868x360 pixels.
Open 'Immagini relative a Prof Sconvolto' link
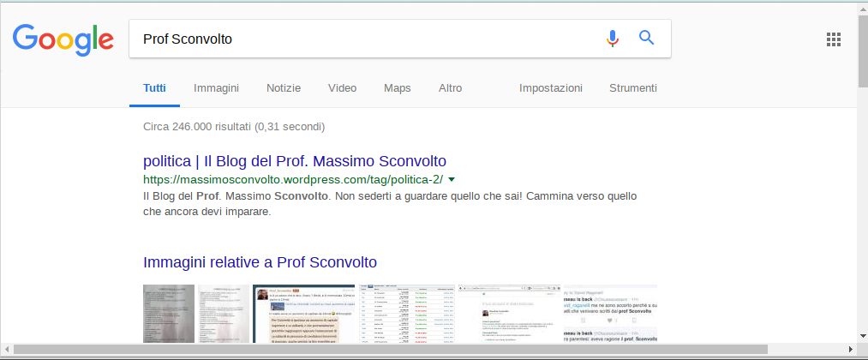pos(260,262)
